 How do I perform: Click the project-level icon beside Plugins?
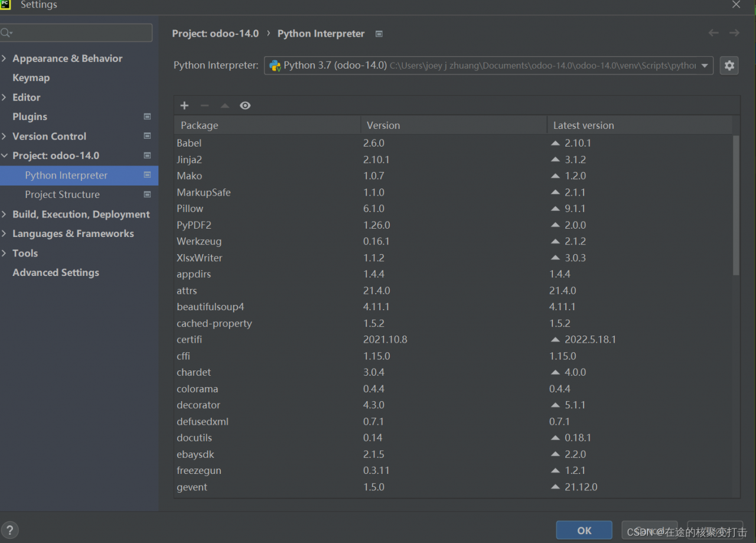(x=147, y=116)
